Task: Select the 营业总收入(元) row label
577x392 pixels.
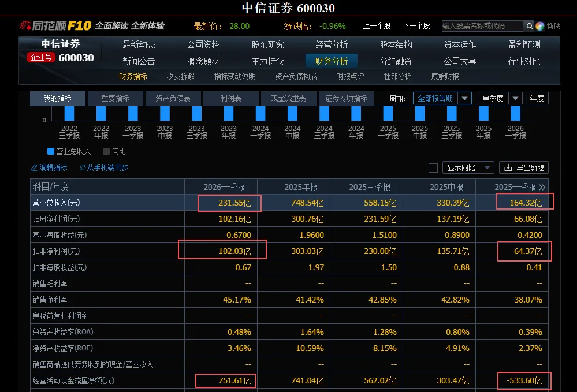Action: pos(56,203)
